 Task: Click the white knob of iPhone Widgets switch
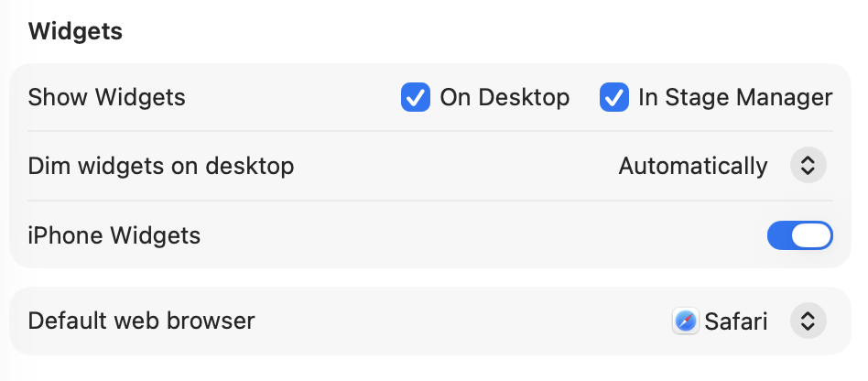813,235
